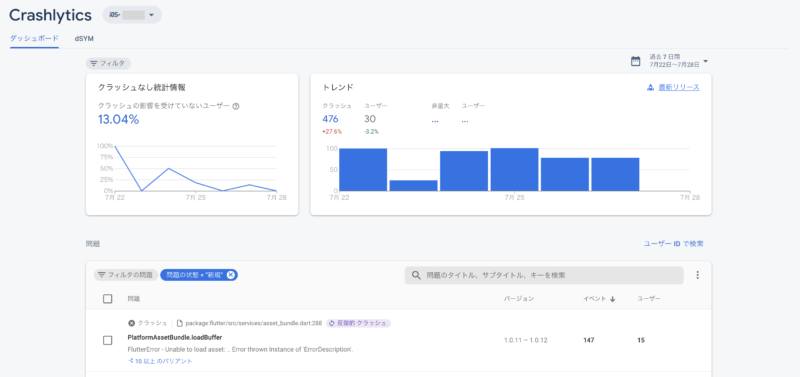Click the help icon beside クラッシュの影響を受けていないユーザー
800x377 pixels.
(x=236, y=107)
